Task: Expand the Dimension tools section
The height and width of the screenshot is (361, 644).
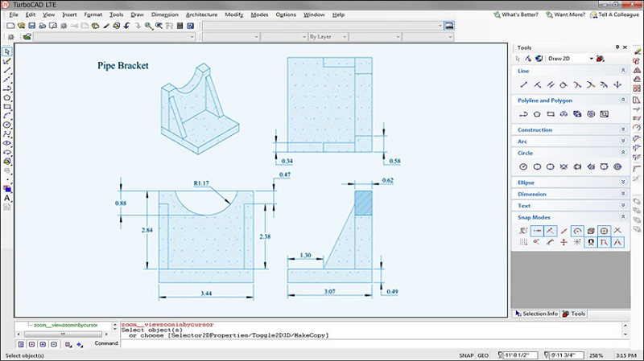Action: pos(623,194)
